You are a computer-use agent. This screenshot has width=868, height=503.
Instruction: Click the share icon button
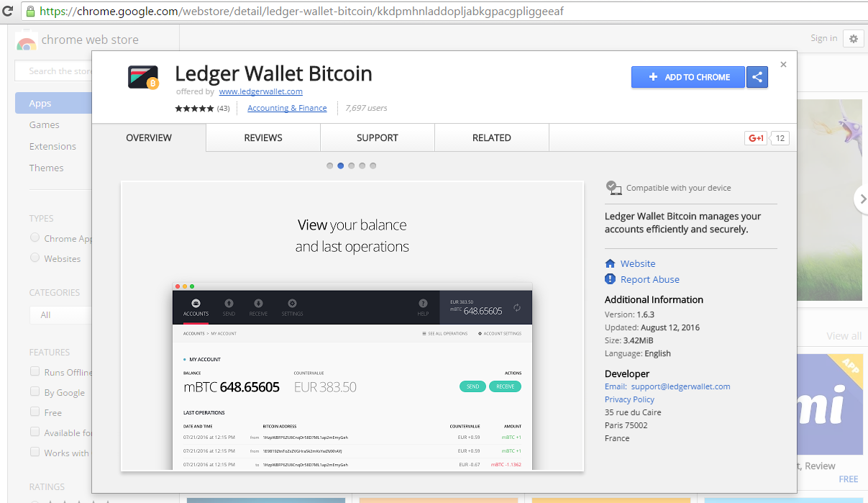tap(757, 77)
